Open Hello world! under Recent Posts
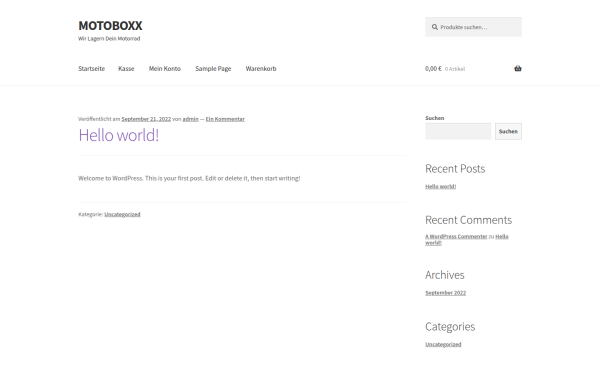 [440, 186]
